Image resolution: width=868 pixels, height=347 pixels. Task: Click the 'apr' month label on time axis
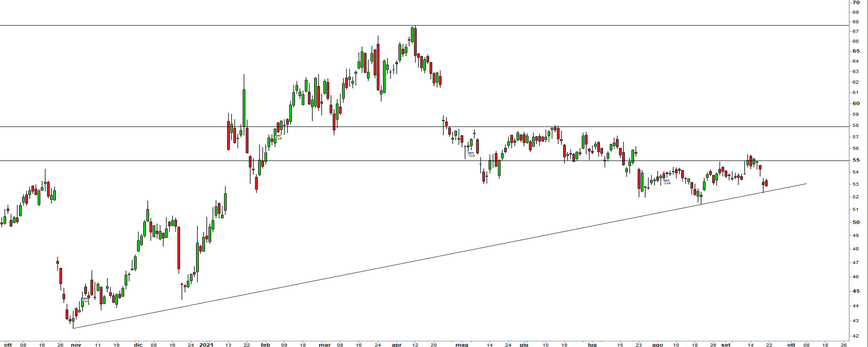(397, 345)
